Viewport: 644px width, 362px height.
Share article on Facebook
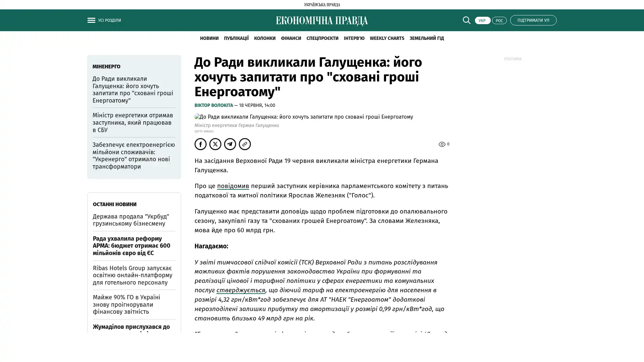[x=201, y=144]
